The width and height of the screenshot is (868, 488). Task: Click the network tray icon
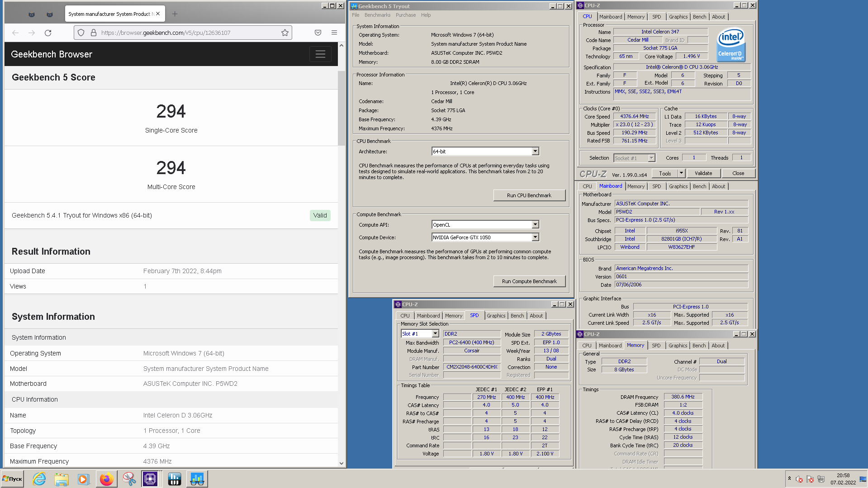tap(821, 479)
